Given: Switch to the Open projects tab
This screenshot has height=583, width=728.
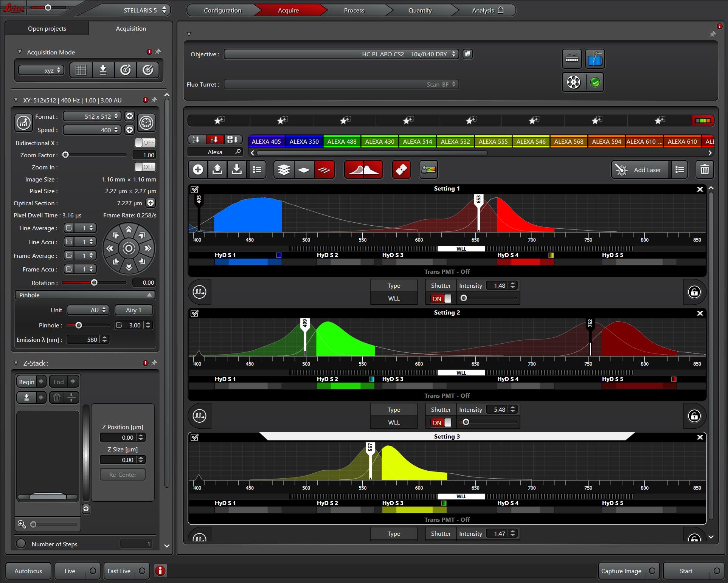Looking at the screenshot, I should [x=47, y=28].
